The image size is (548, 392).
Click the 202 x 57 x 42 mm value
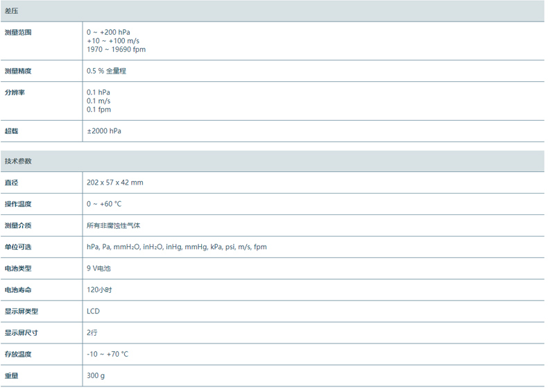(114, 182)
